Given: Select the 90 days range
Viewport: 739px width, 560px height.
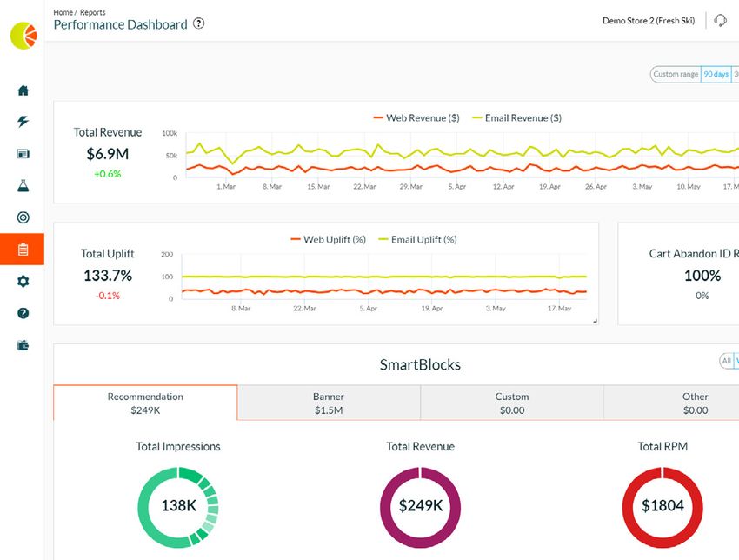Looking at the screenshot, I should point(716,74).
